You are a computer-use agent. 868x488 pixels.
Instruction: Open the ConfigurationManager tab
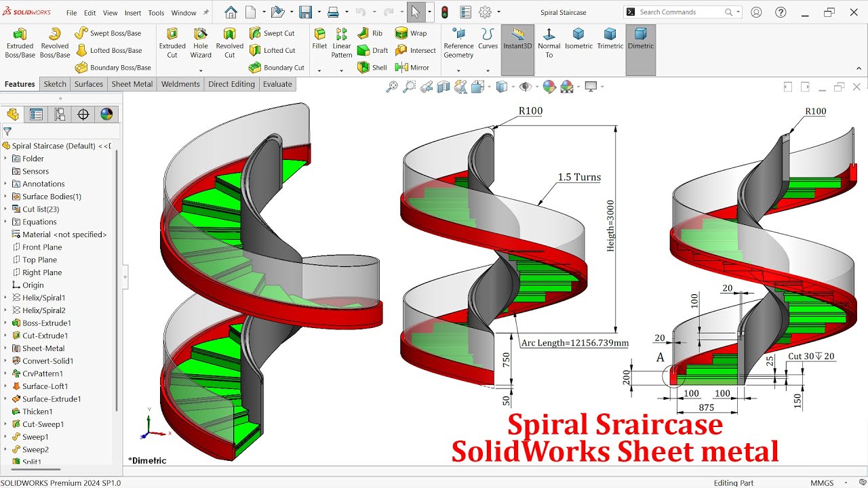60,115
